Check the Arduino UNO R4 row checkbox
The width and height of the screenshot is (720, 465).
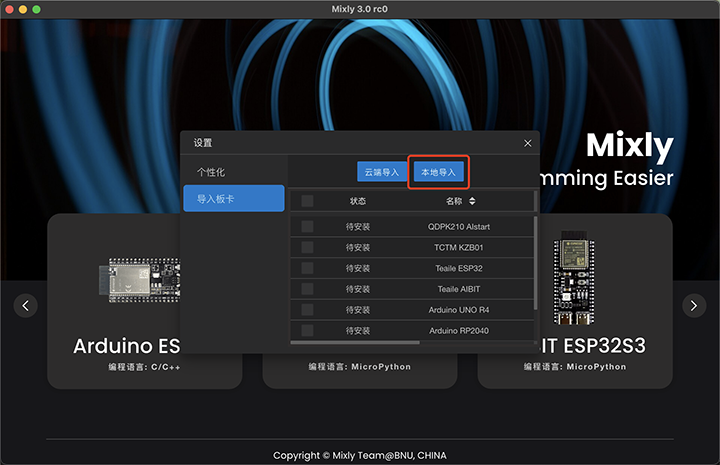pyautogui.click(x=307, y=310)
